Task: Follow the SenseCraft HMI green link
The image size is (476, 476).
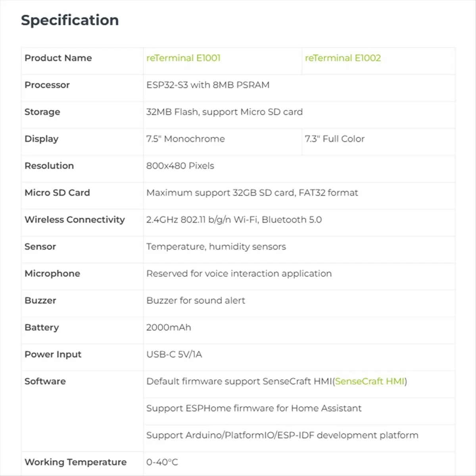Action: click(x=370, y=381)
